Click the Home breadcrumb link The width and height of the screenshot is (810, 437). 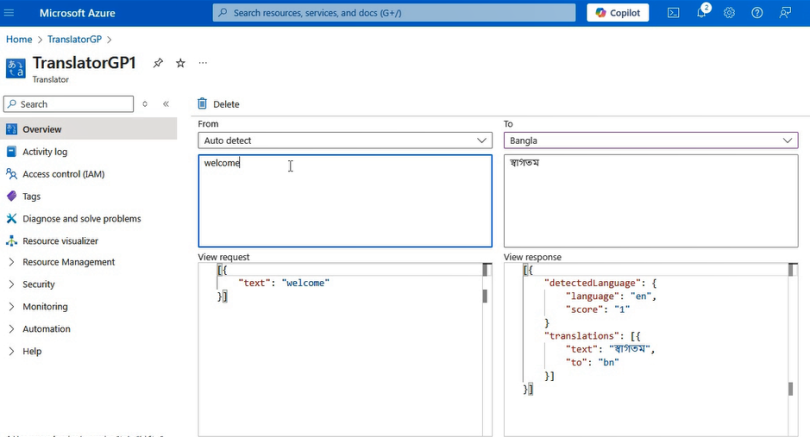tap(19, 39)
